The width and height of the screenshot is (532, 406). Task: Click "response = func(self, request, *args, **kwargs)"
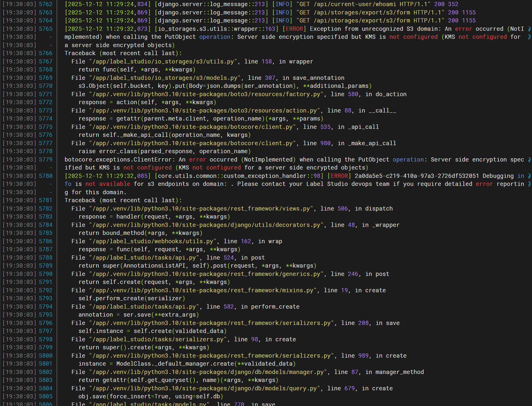click(x=160, y=249)
